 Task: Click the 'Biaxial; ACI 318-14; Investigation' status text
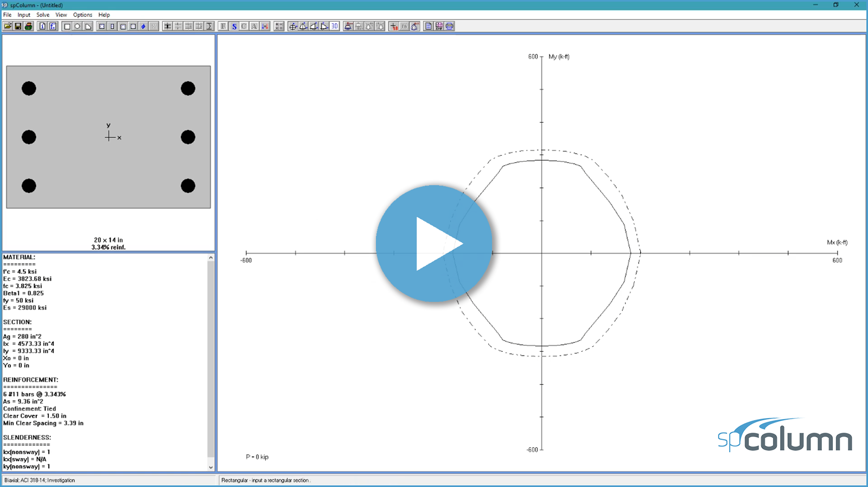click(x=40, y=480)
